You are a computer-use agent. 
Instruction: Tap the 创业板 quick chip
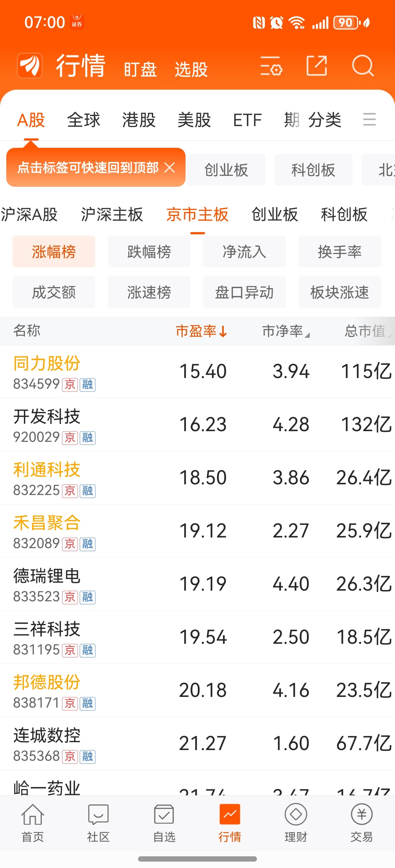tap(226, 170)
